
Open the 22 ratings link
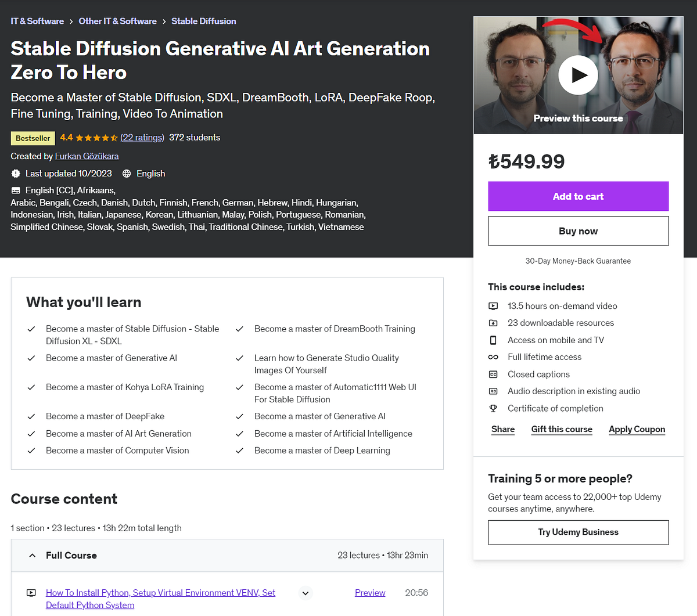click(142, 137)
